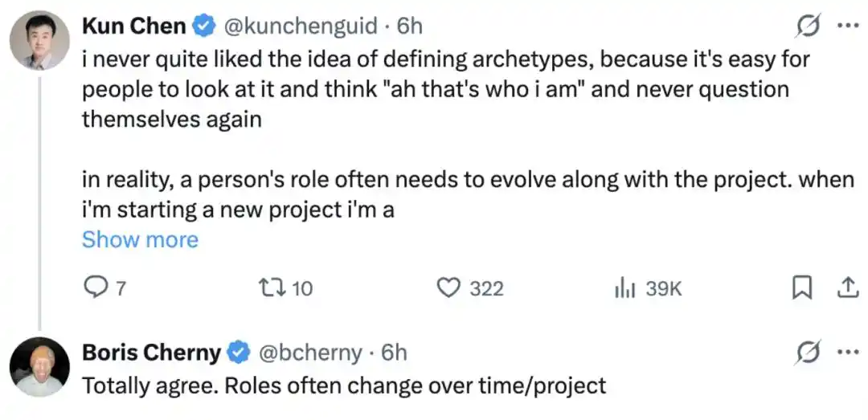Open the @bcherny handle link
This screenshot has height=420, width=868.
pyautogui.click(x=310, y=353)
